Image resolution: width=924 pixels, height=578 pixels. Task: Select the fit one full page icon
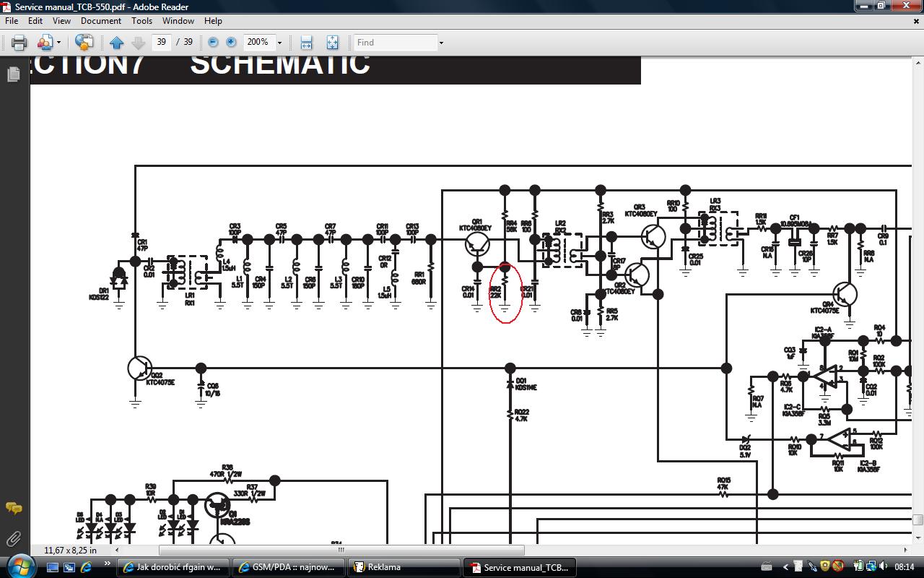[332, 43]
